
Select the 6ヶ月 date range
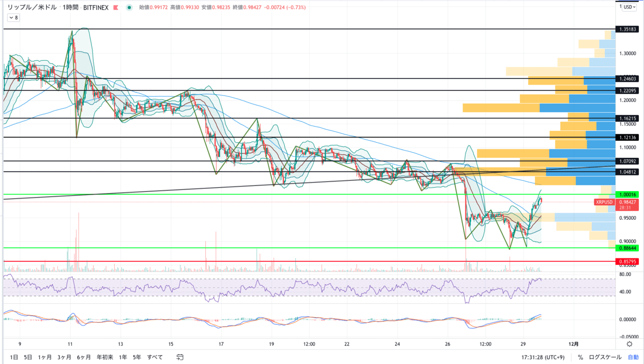coord(84,357)
